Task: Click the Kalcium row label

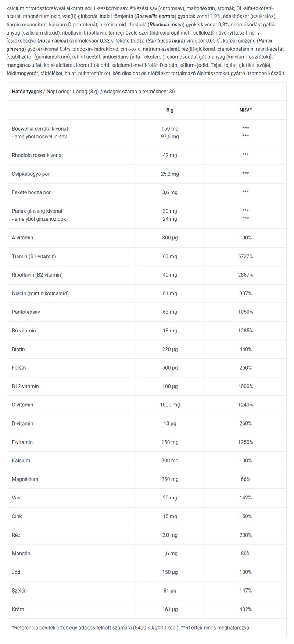Action: point(21,460)
